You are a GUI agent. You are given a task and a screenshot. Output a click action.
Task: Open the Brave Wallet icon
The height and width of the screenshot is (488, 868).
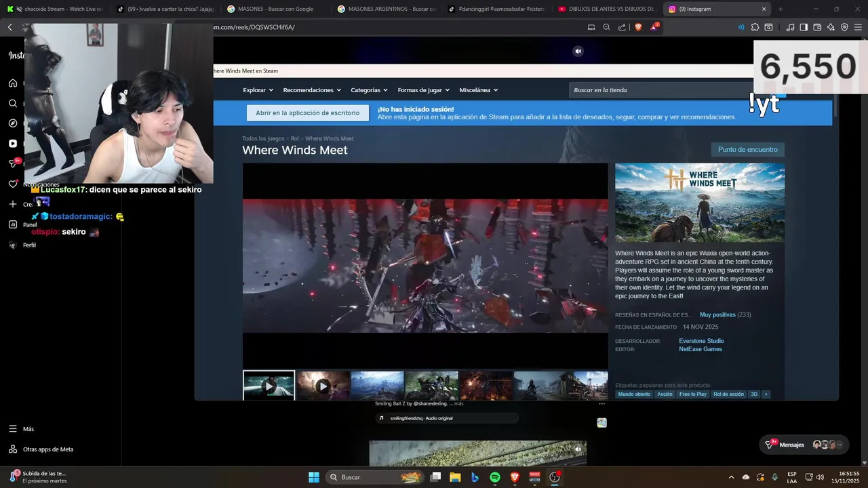[817, 27]
